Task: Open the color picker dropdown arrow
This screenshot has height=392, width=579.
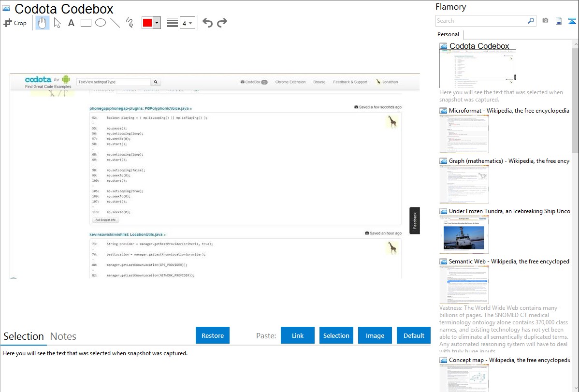Action: [x=157, y=23]
